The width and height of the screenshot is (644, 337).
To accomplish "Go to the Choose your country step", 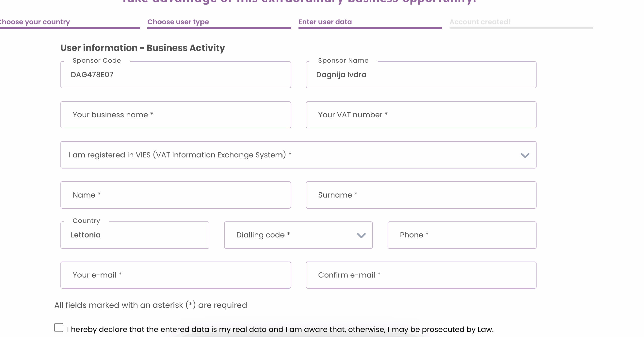I will (35, 22).
